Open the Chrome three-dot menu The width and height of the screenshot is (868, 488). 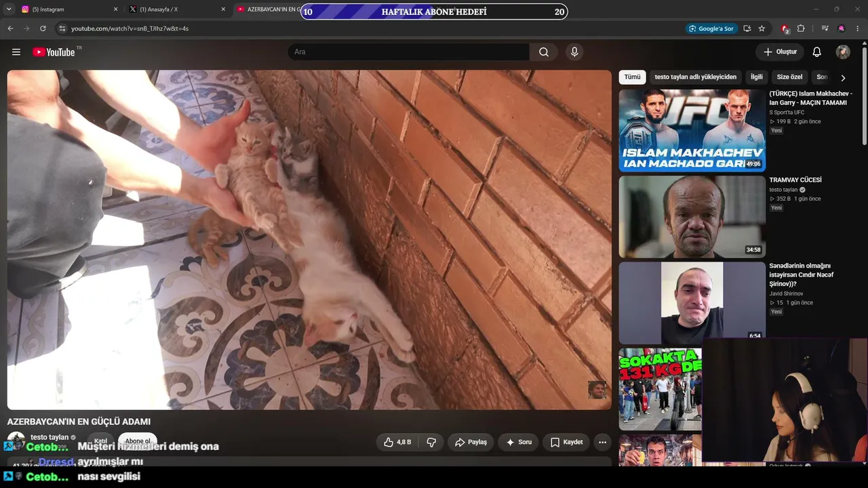click(858, 28)
